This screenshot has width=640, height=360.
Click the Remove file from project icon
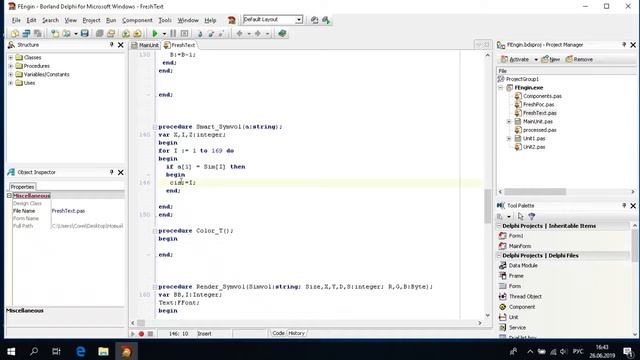point(137,33)
